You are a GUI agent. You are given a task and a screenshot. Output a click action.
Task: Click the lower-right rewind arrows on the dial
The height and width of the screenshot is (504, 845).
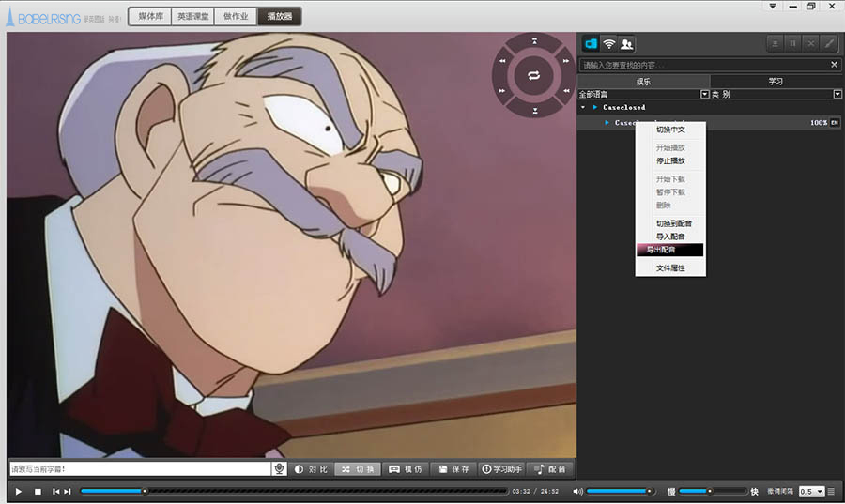[x=566, y=90]
